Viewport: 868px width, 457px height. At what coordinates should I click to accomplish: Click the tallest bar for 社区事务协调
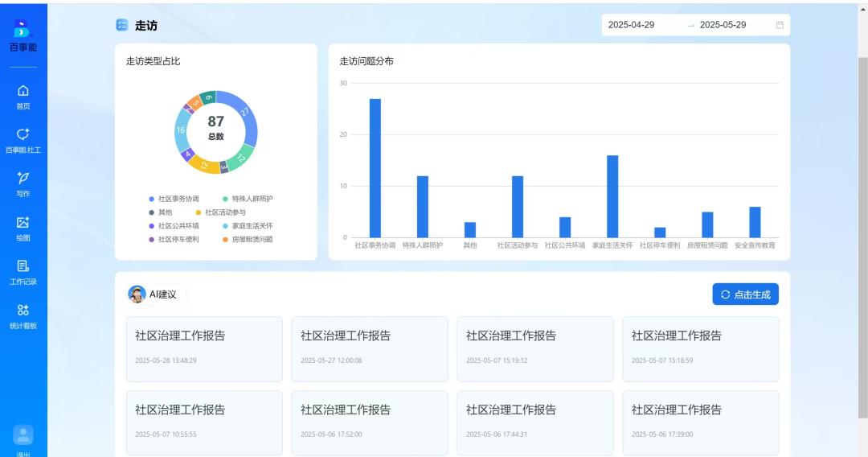[x=375, y=167]
